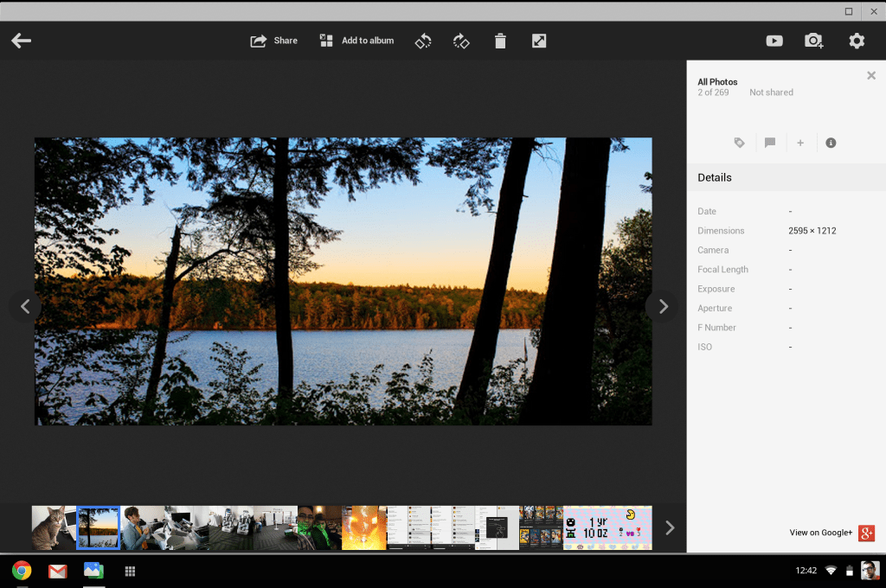Click the add photos camera icon
This screenshot has height=588, width=886.
tap(814, 41)
